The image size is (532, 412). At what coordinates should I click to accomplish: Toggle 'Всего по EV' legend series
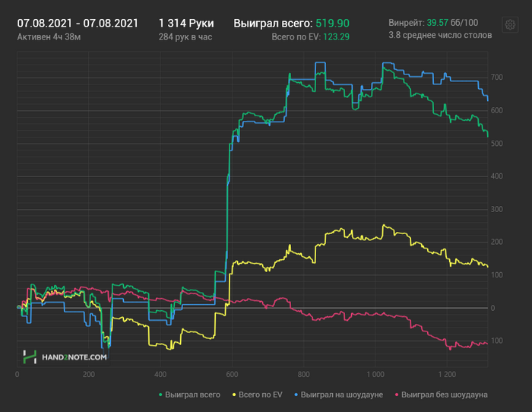coord(260,395)
